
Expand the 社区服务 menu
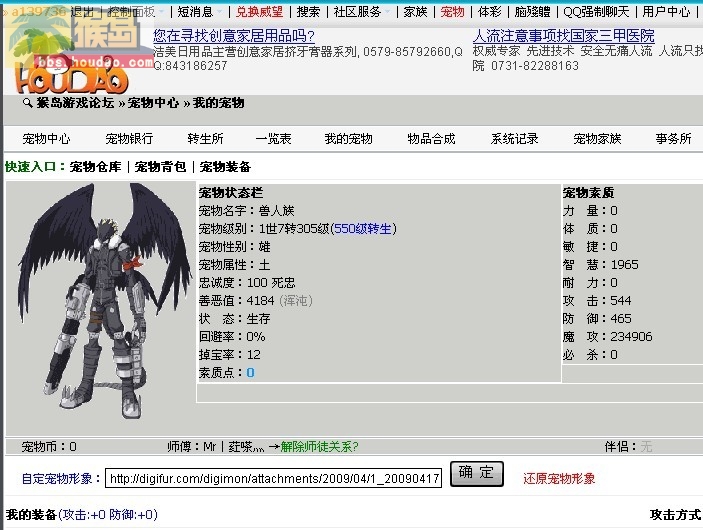click(x=357, y=12)
